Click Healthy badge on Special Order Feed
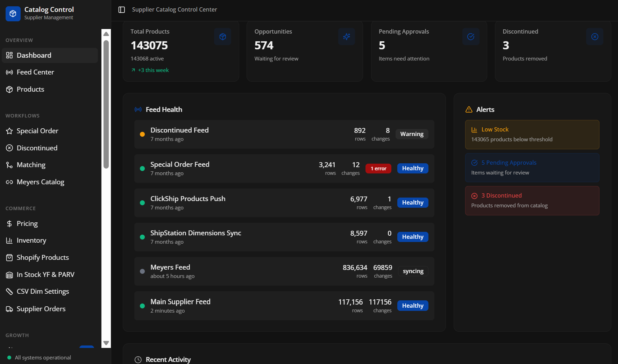The image size is (618, 364). tap(413, 169)
